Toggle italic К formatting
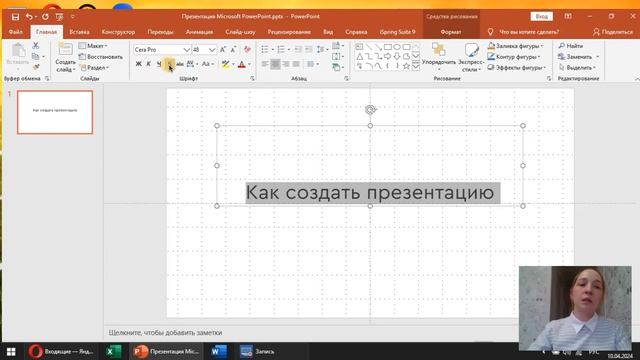The width and height of the screenshot is (640, 360). click(x=149, y=64)
